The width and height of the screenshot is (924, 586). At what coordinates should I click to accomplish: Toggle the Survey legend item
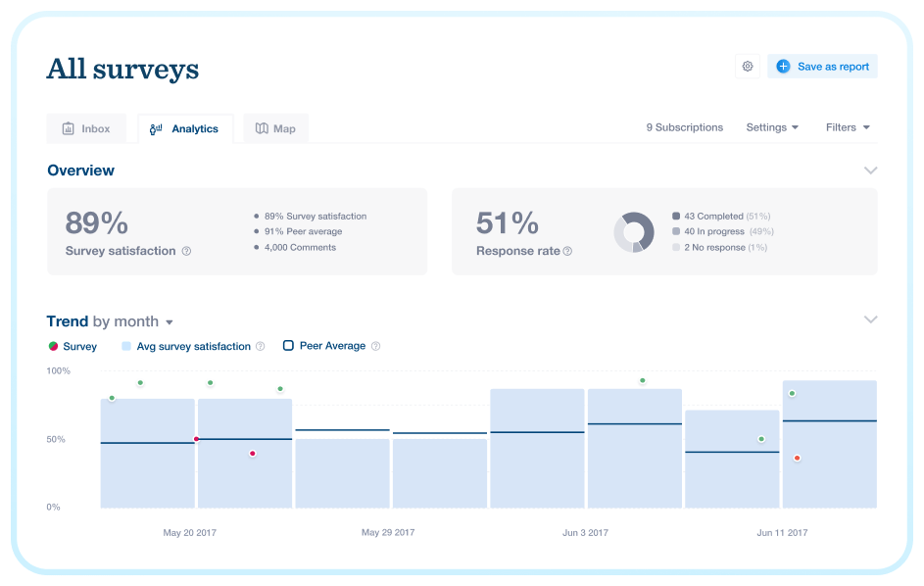pos(73,346)
